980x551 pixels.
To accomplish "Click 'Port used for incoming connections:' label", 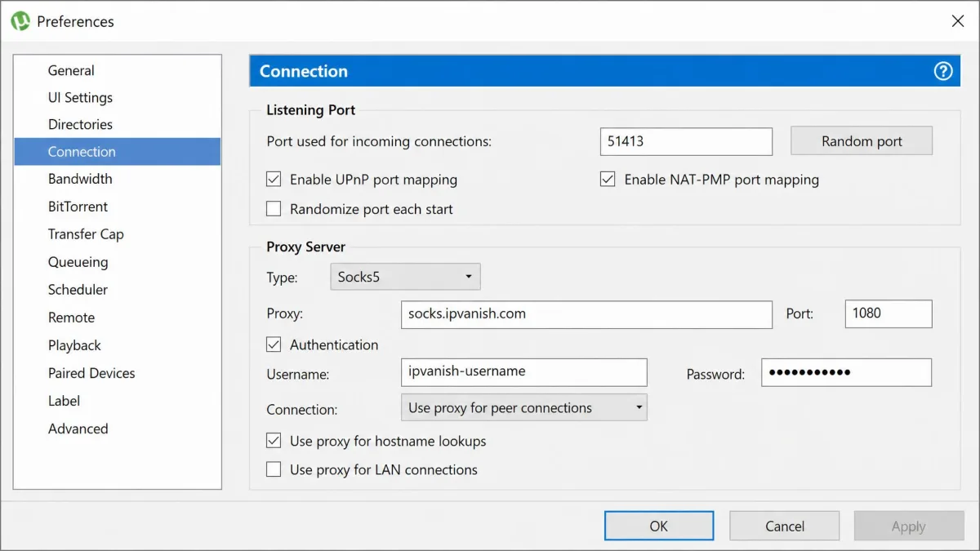I will click(379, 141).
